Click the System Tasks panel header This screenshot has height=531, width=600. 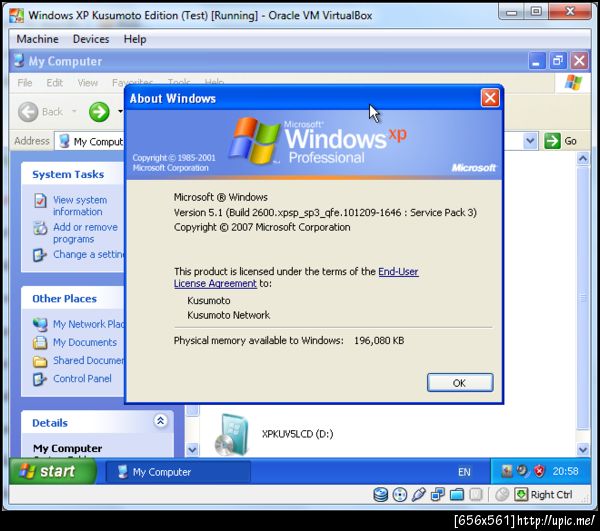pyautogui.click(x=73, y=174)
